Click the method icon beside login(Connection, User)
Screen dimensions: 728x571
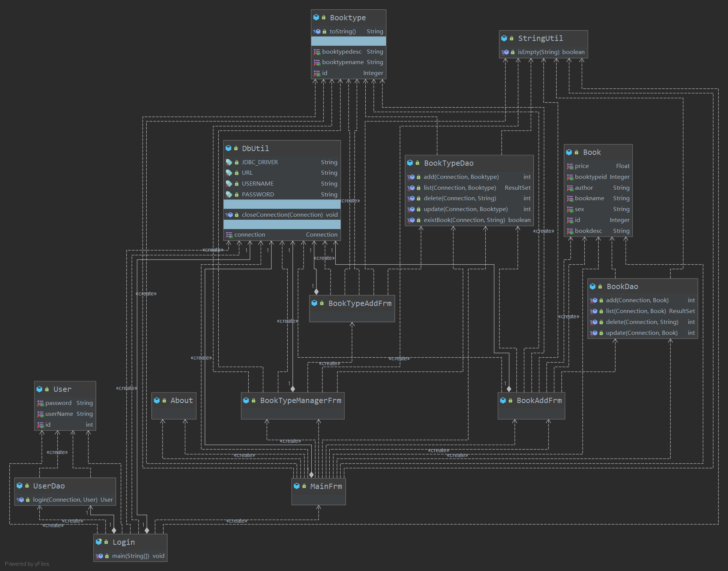click(x=20, y=500)
